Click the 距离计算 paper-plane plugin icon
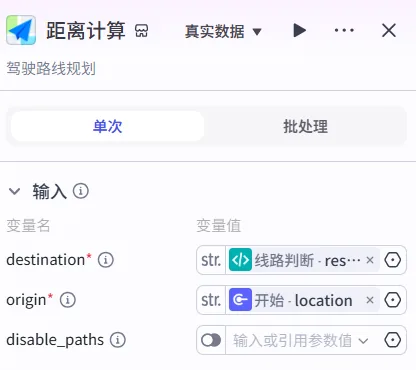Viewport: 416px width, 370px height. tap(21, 30)
